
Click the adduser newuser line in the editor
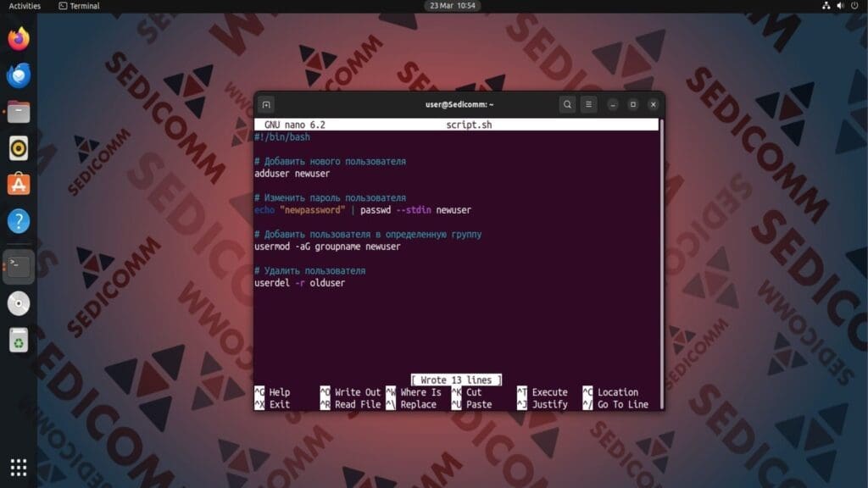tap(292, 173)
